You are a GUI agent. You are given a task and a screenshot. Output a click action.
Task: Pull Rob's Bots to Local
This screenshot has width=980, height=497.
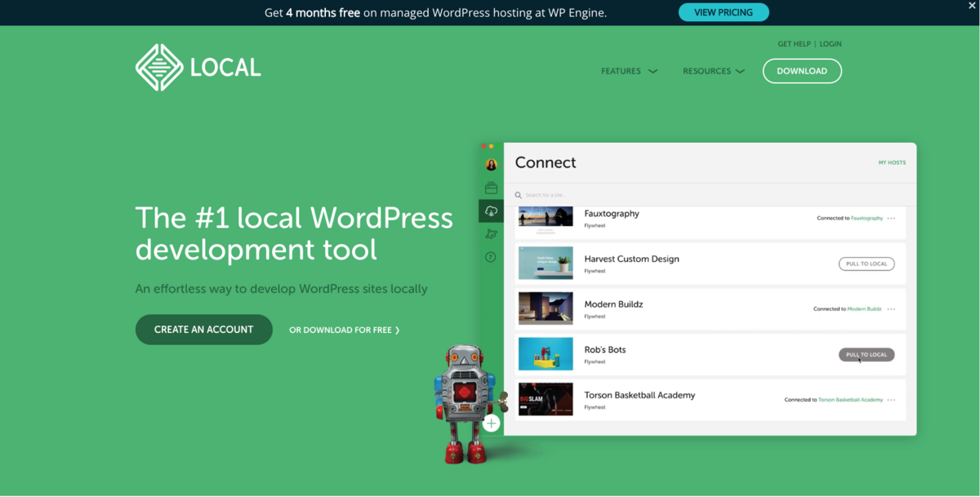pos(866,355)
